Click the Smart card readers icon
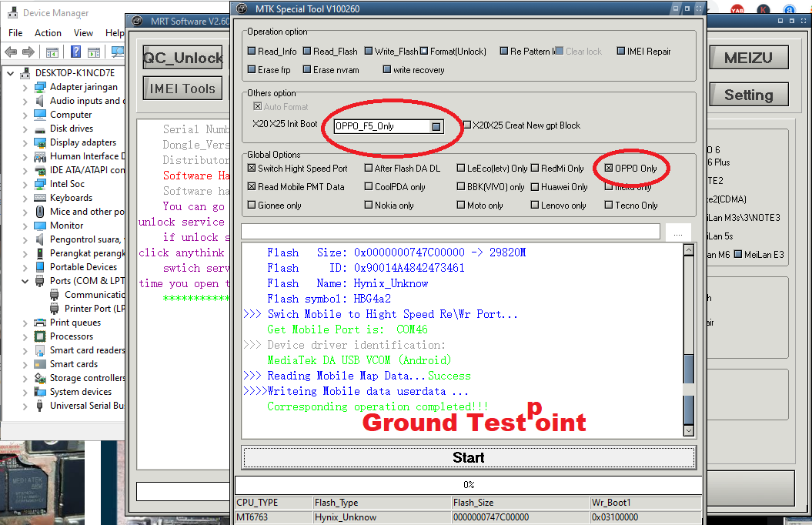Screen dimensions: 812x525 click(40, 350)
